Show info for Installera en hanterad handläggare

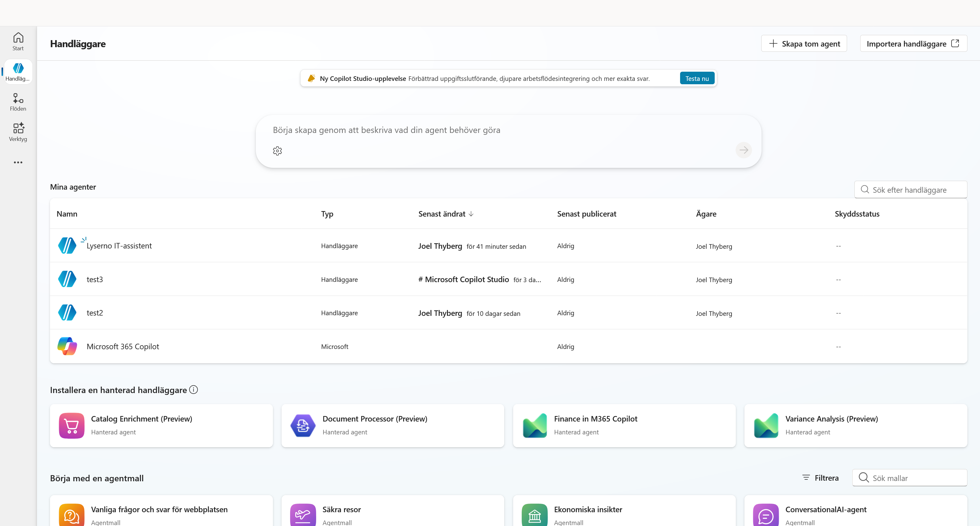[x=194, y=390]
